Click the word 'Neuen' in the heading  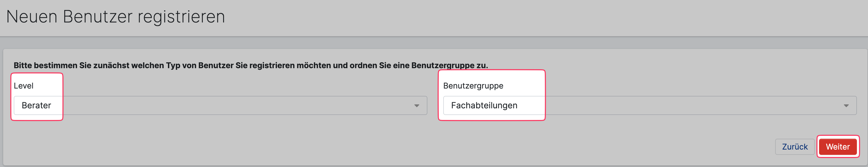coord(32,17)
